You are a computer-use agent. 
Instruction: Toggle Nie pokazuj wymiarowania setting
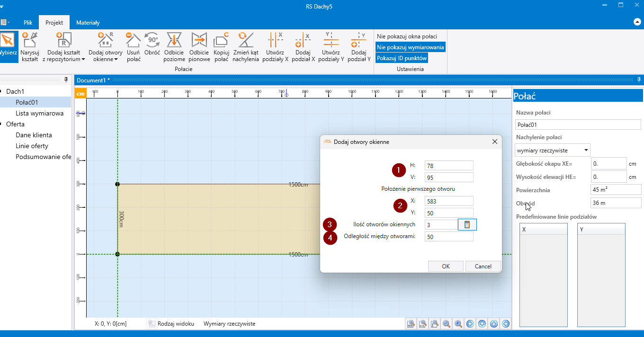[x=410, y=47]
